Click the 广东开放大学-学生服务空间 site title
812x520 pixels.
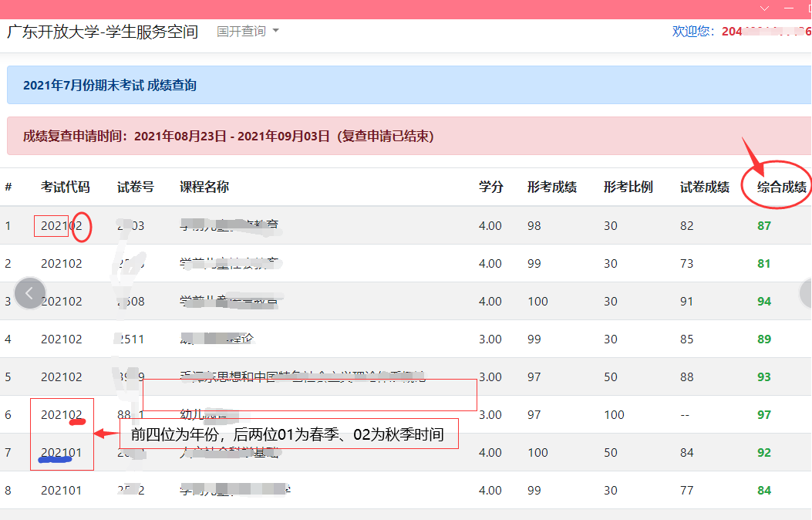tap(103, 32)
